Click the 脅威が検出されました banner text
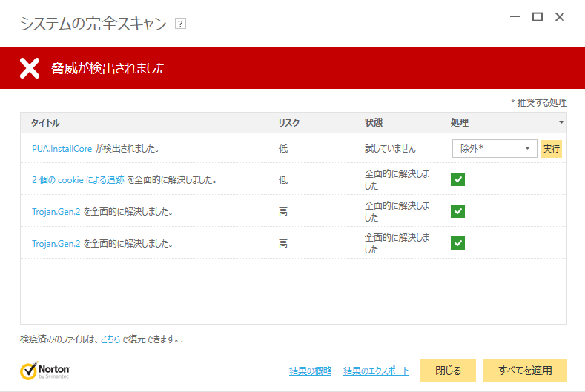 [x=108, y=68]
